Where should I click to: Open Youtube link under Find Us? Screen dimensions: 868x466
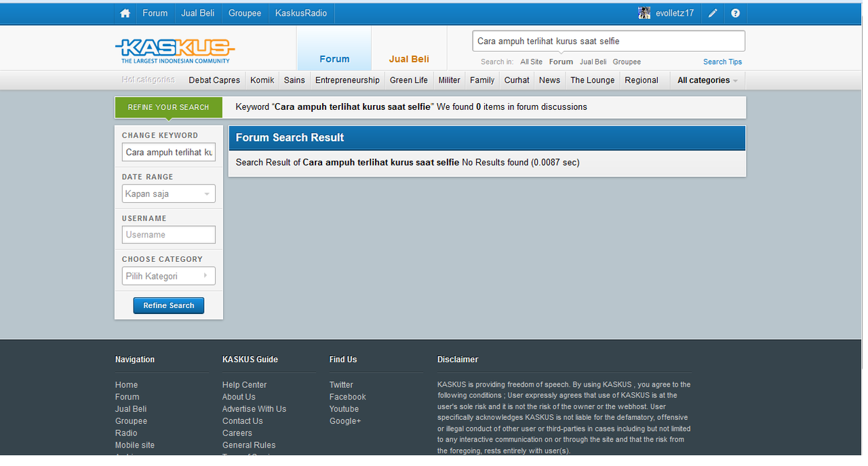coord(344,409)
